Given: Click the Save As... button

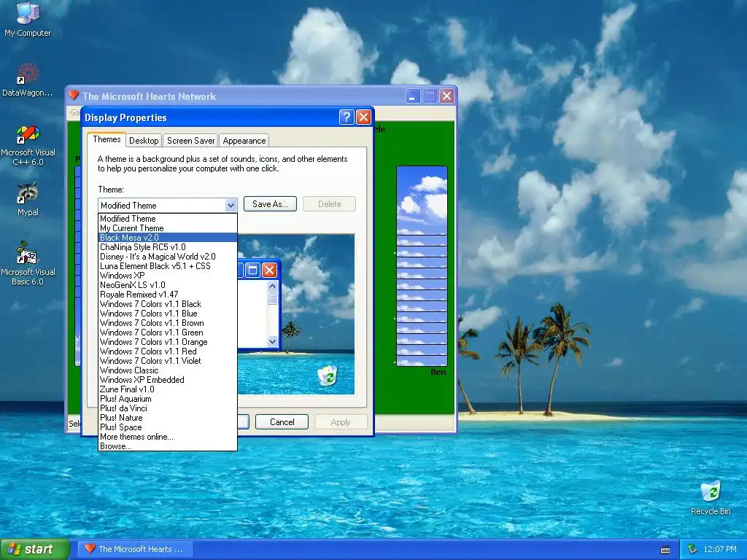Looking at the screenshot, I should (270, 204).
